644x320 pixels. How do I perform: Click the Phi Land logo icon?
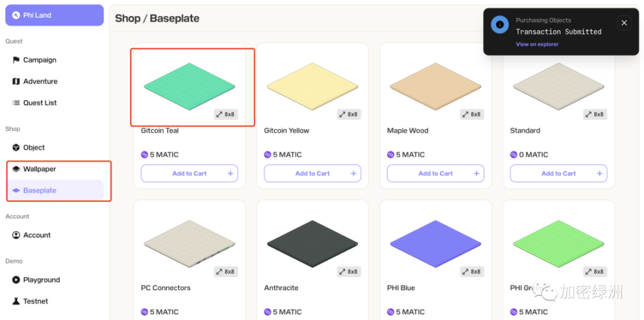(x=16, y=15)
